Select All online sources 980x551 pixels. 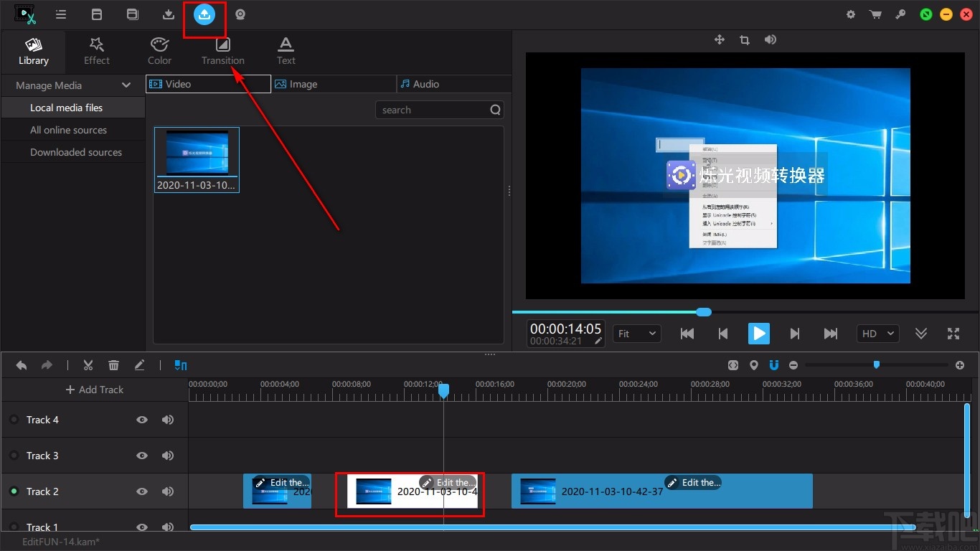pos(68,130)
